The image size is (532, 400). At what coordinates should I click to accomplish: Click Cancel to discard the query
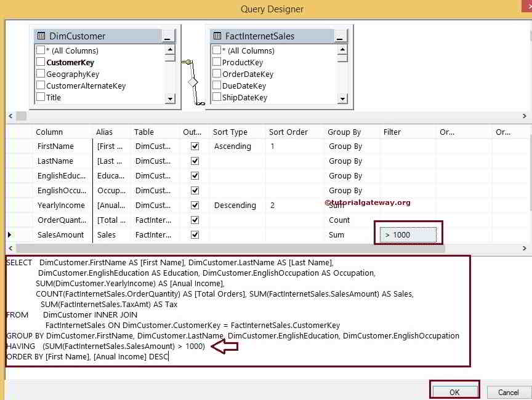pyautogui.click(x=508, y=392)
